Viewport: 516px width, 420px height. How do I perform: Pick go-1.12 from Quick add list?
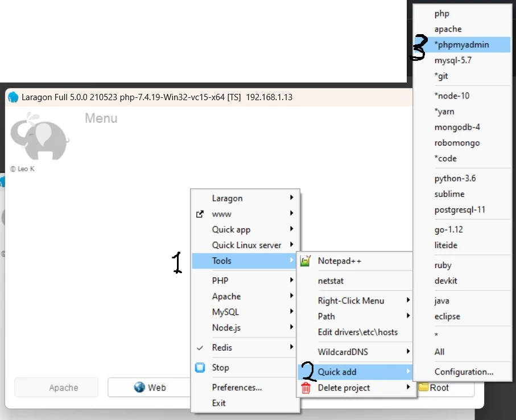(462, 229)
